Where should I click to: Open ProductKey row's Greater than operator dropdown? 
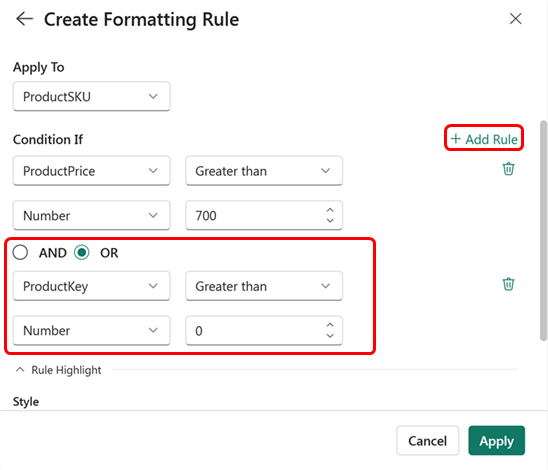click(264, 286)
